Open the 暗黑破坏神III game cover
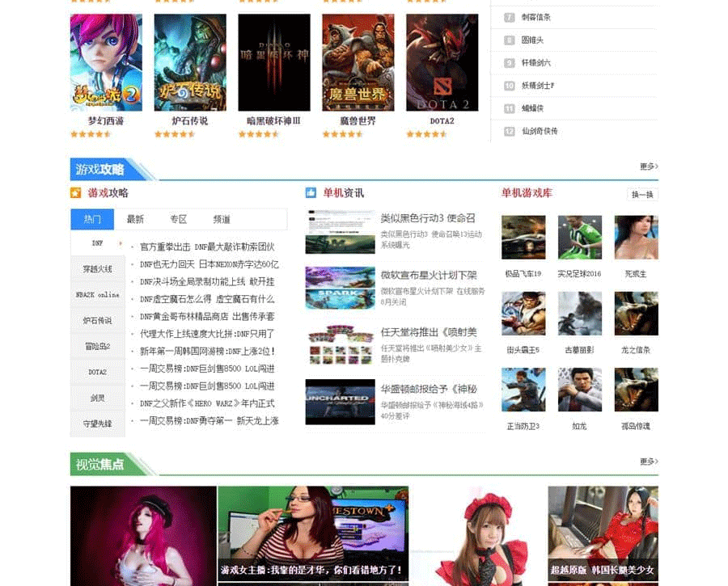 [x=274, y=62]
